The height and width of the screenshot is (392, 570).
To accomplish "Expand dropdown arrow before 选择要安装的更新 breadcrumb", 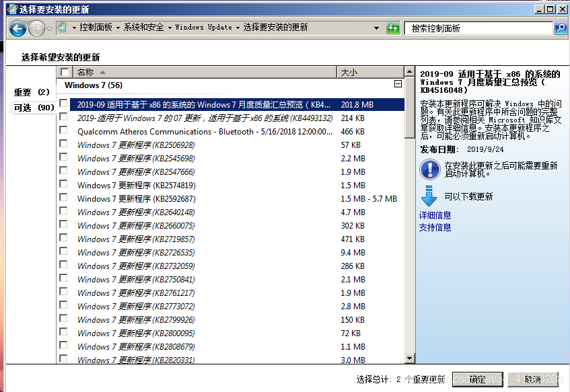I will coord(238,28).
